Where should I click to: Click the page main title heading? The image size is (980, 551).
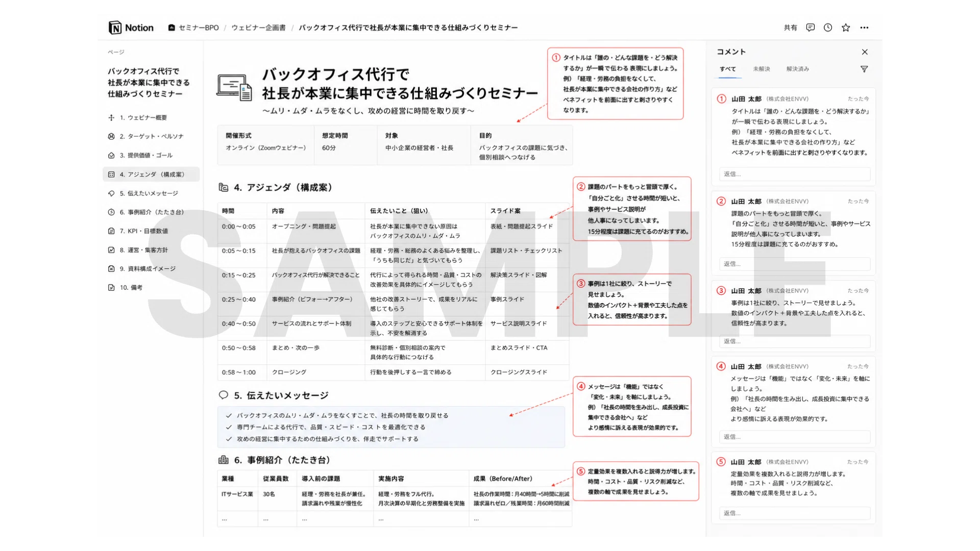(x=400, y=84)
